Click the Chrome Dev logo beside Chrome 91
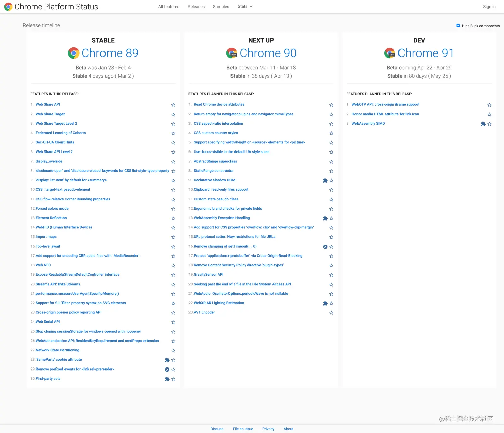504x433 pixels. [x=389, y=53]
